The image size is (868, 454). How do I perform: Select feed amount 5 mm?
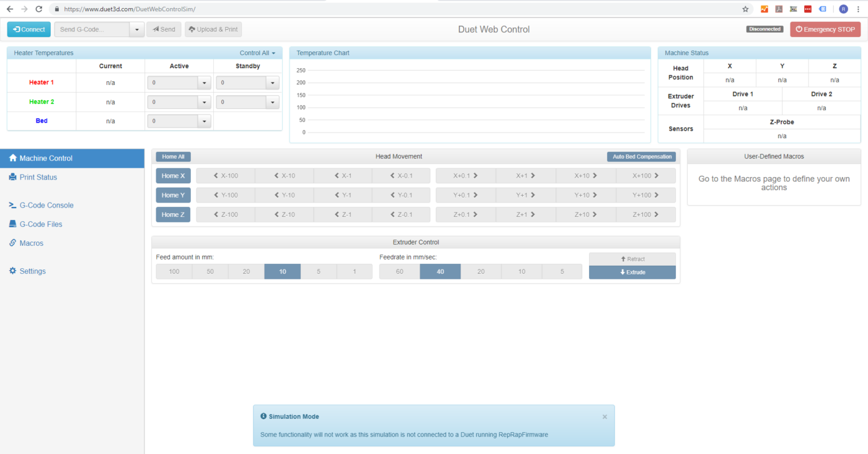pyautogui.click(x=319, y=272)
